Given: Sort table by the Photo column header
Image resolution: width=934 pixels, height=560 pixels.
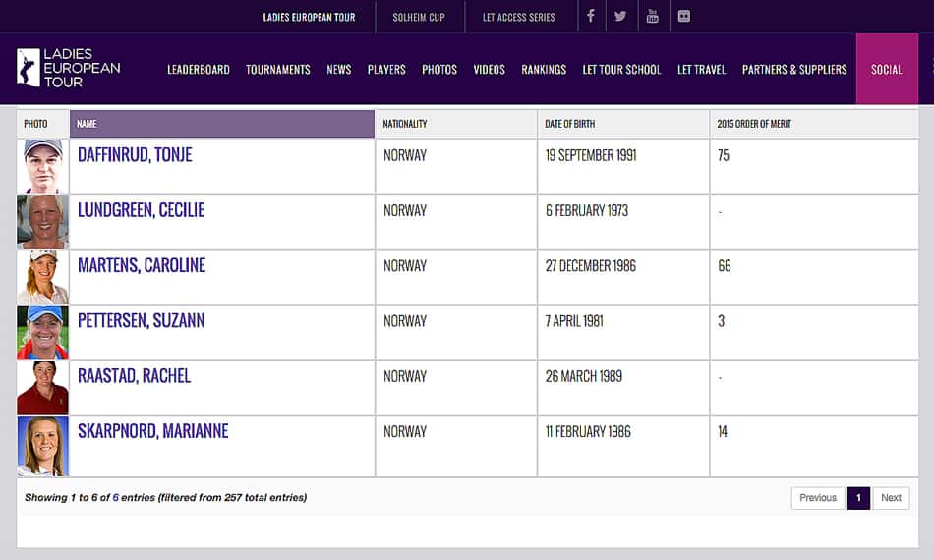Looking at the screenshot, I should [x=43, y=124].
